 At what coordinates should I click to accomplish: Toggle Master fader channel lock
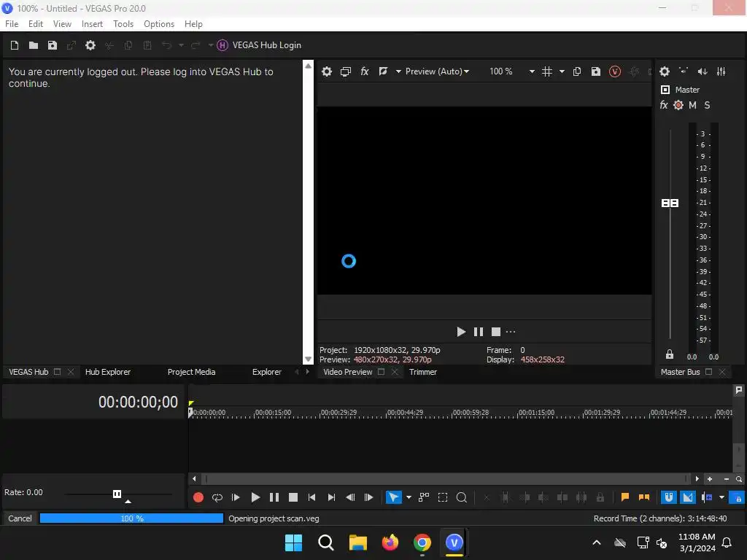tap(670, 354)
